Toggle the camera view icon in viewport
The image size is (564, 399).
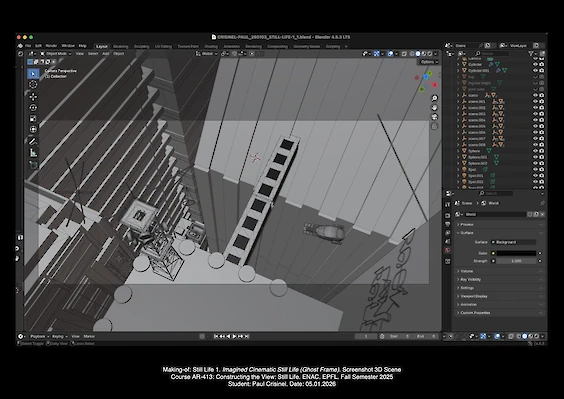[x=435, y=117]
